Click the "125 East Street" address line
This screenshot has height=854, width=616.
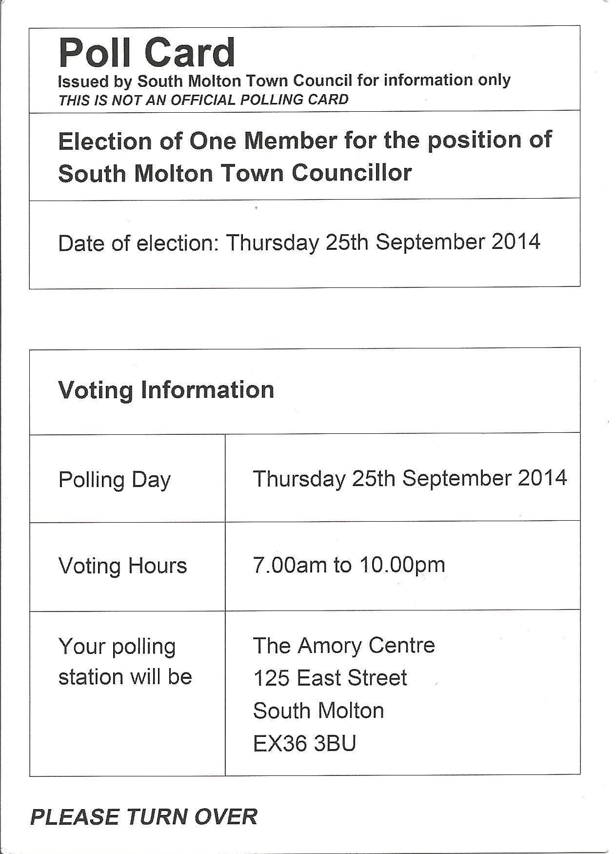(x=330, y=678)
